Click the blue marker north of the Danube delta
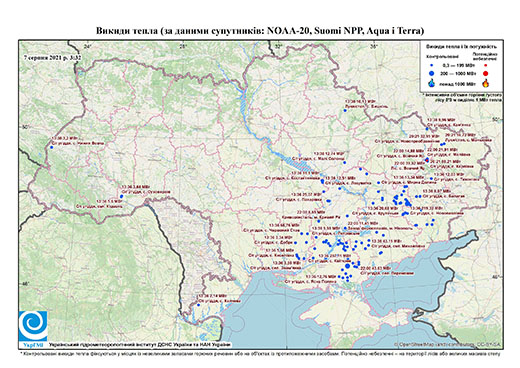 click(199, 304)
